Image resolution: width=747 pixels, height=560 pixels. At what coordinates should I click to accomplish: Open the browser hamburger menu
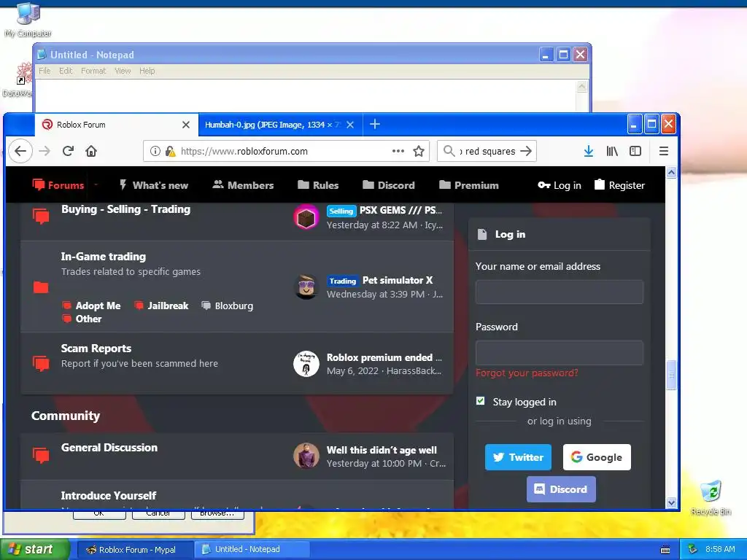point(664,152)
